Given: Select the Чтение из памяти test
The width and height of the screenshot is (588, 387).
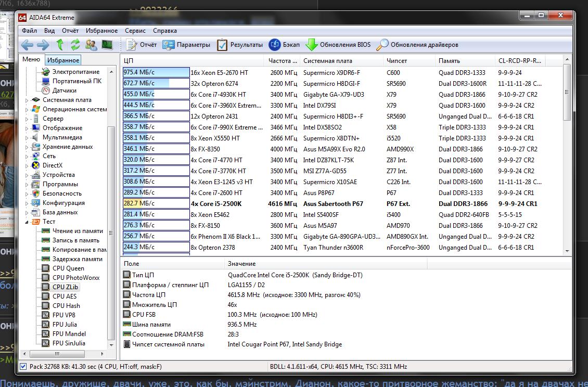Looking at the screenshot, I should click(78, 231).
